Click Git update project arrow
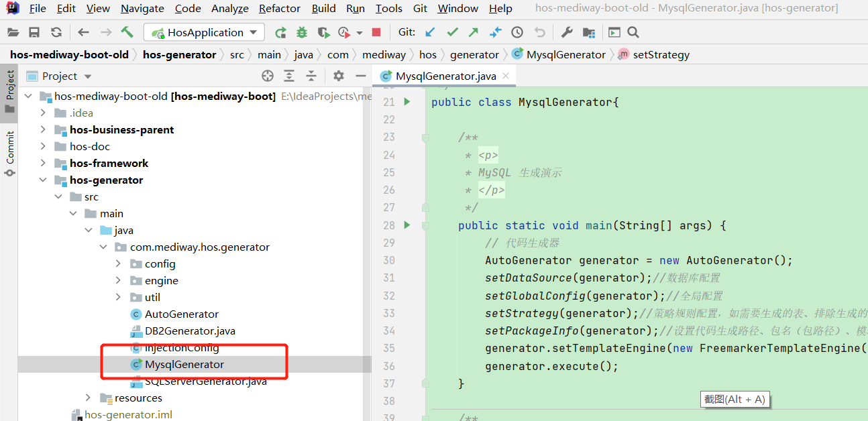 (x=430, y=32)
